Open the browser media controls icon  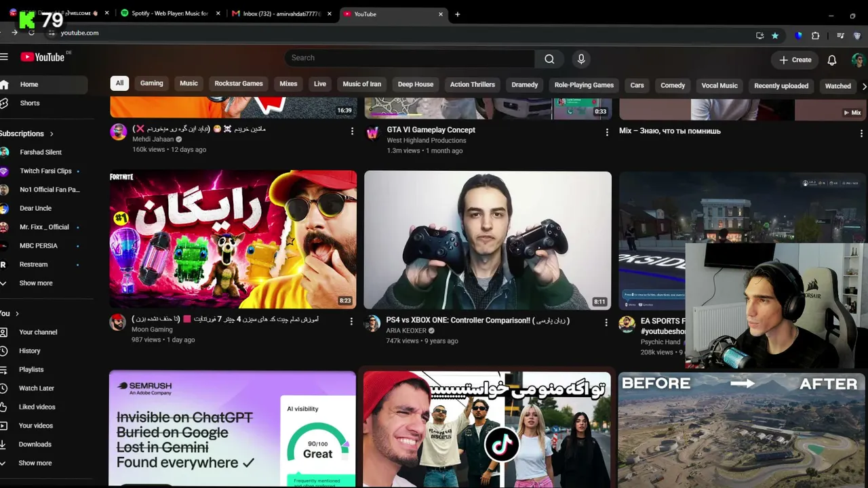click(841, 36)
